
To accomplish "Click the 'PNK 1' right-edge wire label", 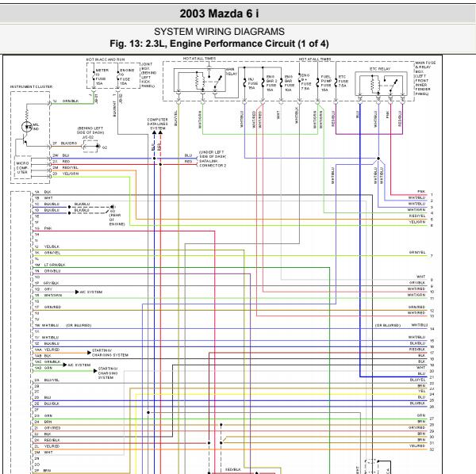I will click(x=425, y=193).
